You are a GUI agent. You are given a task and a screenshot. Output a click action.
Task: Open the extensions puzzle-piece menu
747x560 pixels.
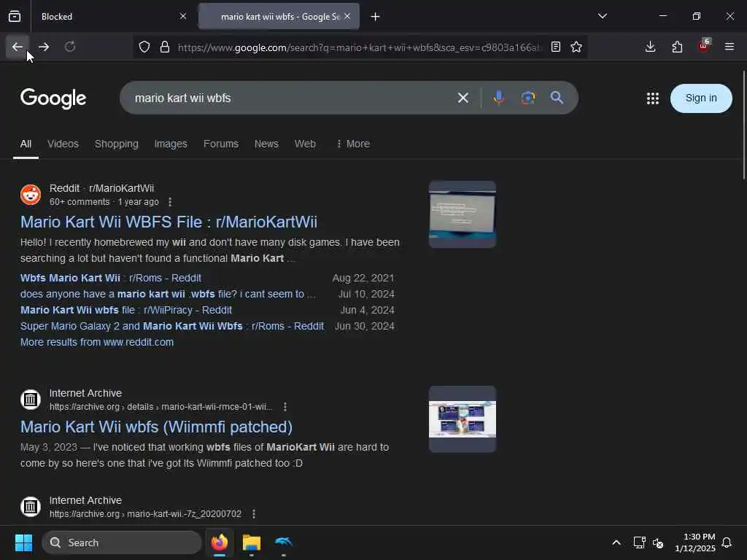[x=677, y=47]
